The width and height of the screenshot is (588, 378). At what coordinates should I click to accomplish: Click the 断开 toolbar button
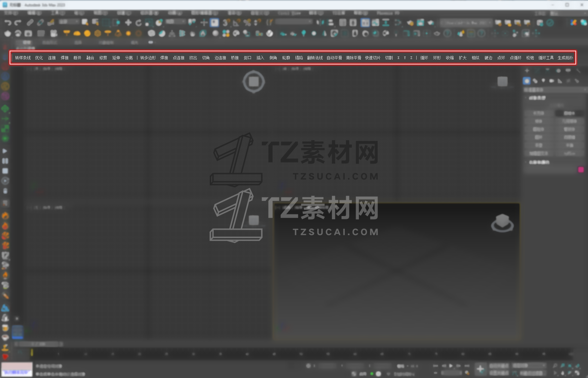78,58
